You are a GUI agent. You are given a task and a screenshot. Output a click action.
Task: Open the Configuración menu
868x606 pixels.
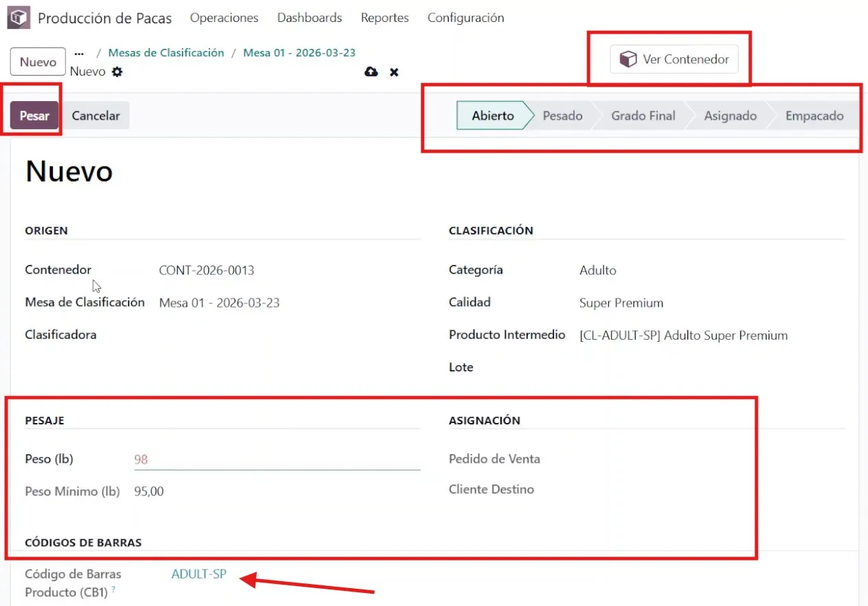(466, 18)
